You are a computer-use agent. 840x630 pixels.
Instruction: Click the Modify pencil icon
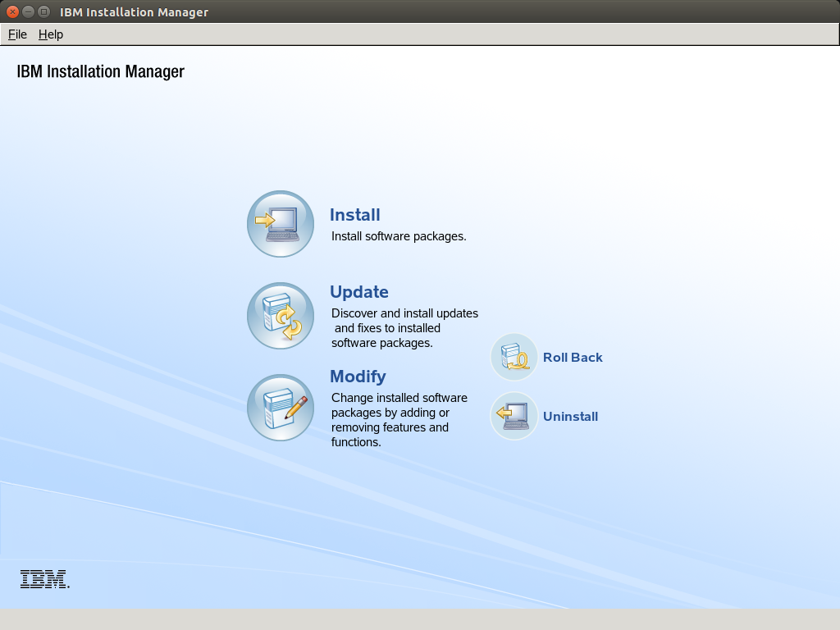tap(281, 408)
